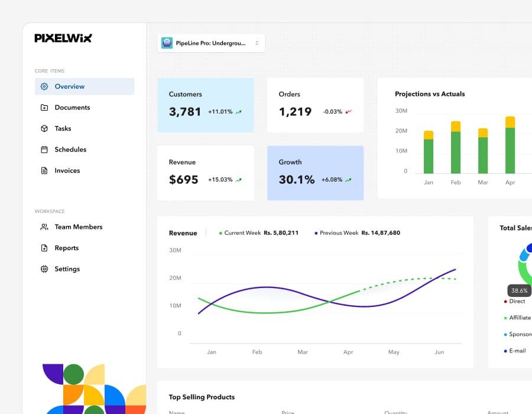This screenshot has width=532, height=414.
Task: Click the Reports file icon
Action: click(44, 248)
